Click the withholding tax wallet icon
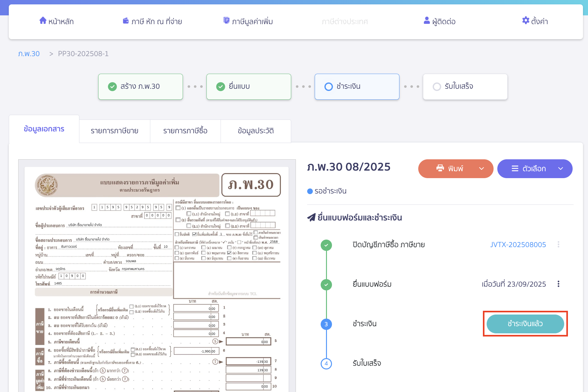 pos(126,21)
